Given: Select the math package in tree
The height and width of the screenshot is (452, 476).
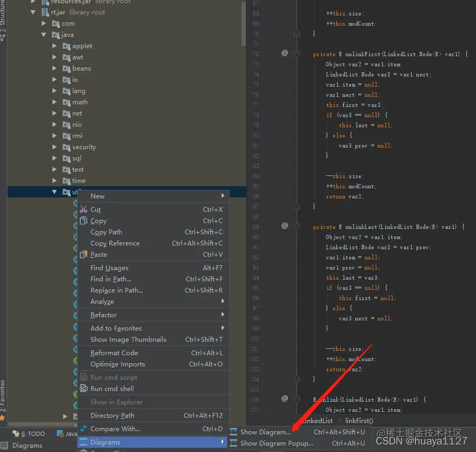Looking at the screenshot, I should click(80, 102).
